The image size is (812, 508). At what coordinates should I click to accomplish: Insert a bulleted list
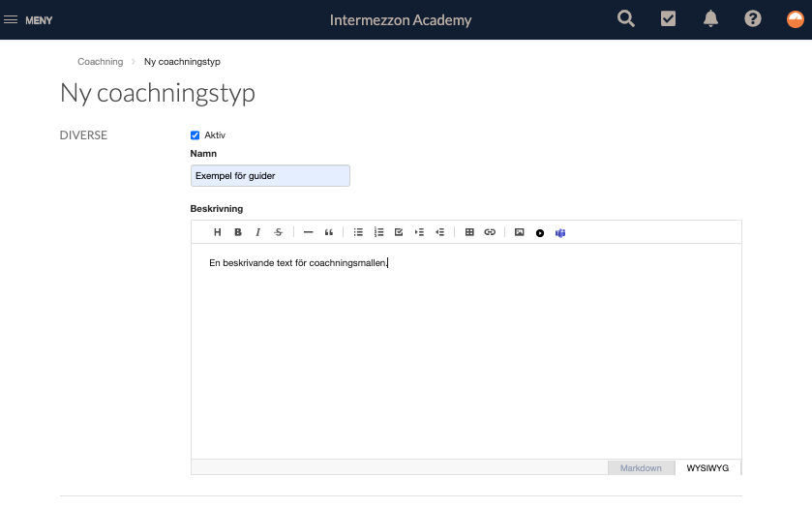tap(358, 232)
